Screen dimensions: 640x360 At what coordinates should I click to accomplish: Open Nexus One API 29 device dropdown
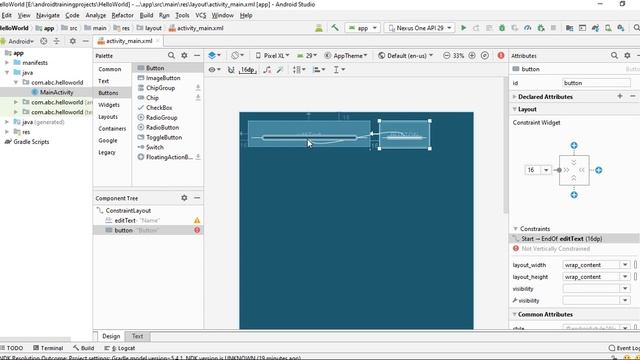[x=420, y=28]
